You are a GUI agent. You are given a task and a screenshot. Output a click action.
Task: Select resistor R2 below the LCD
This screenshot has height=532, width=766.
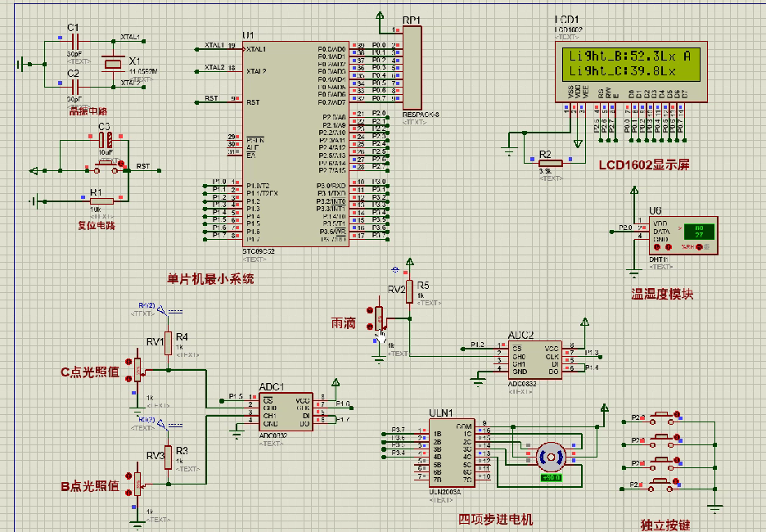(x=544, y=165)
